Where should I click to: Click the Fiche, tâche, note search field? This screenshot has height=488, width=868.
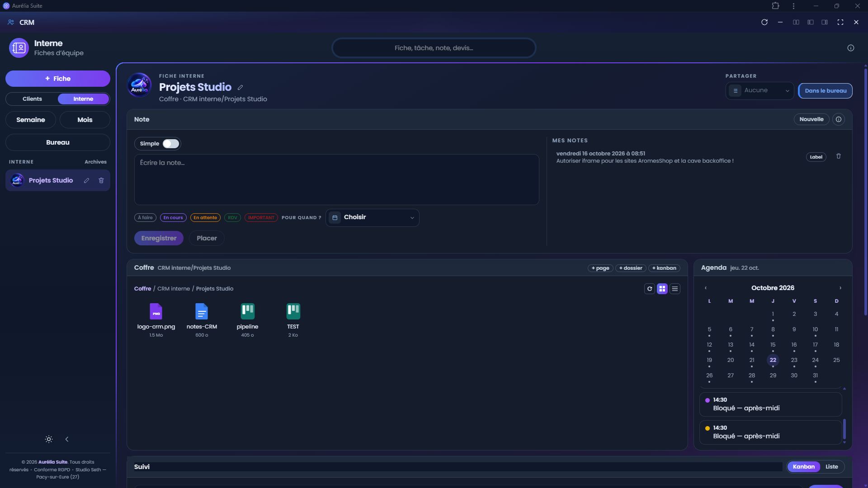(x=434, y=48)
